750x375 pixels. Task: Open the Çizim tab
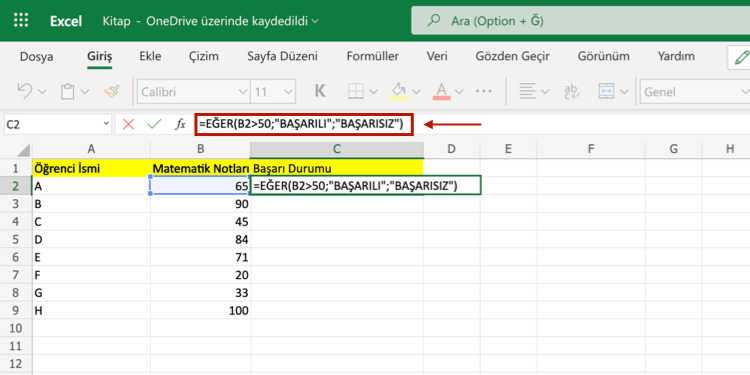[204, 56]
